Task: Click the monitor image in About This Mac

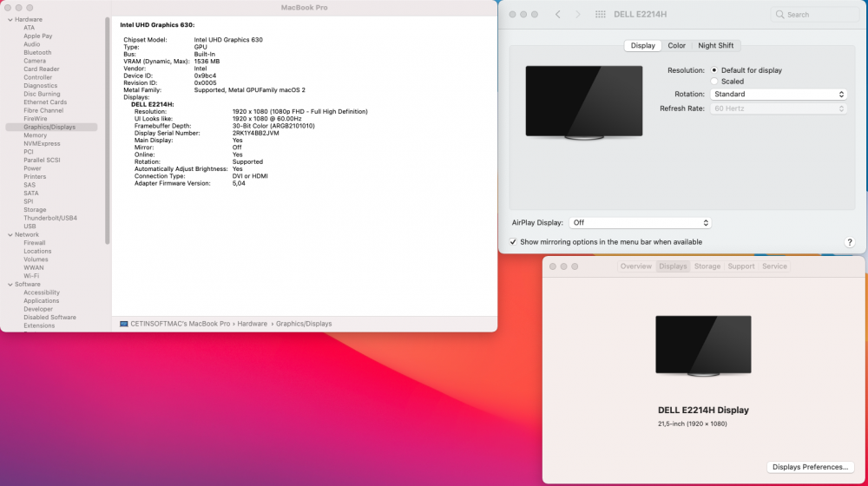Action: pyautogui.click(x=703, y=346)
